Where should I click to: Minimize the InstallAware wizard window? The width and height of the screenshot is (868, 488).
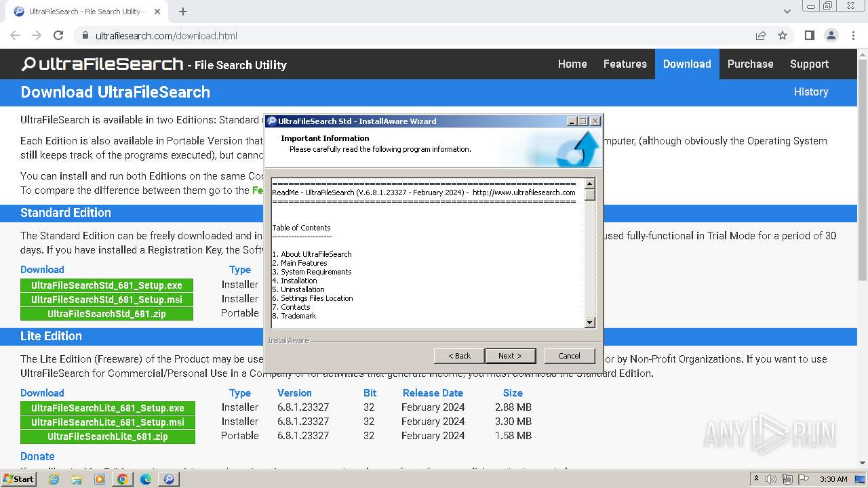pos(572,121)
